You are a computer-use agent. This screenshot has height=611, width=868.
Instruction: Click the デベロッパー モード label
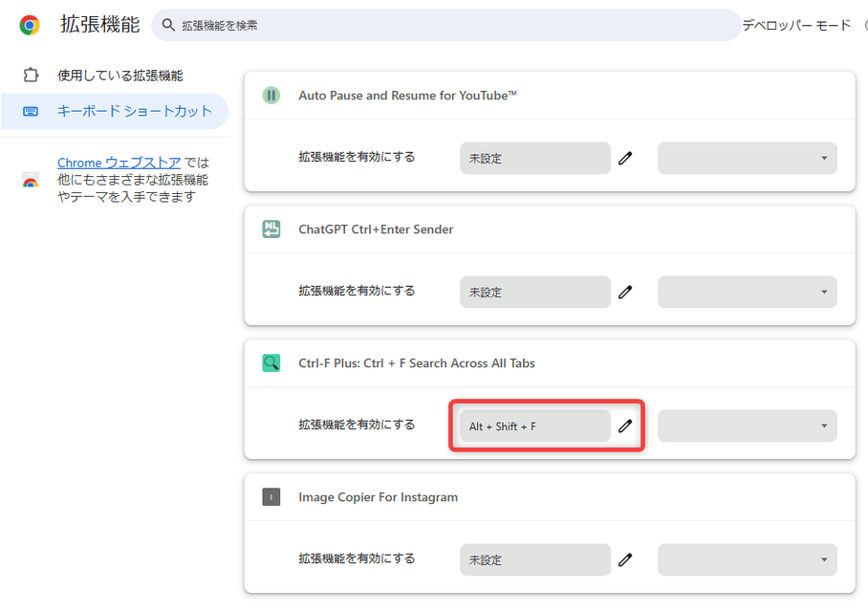796,25
